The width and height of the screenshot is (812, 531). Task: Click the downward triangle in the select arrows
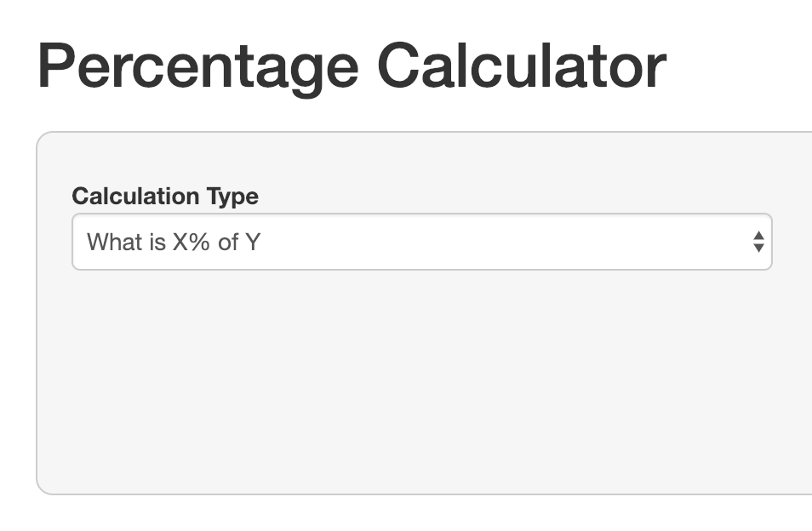pos(758,248)
